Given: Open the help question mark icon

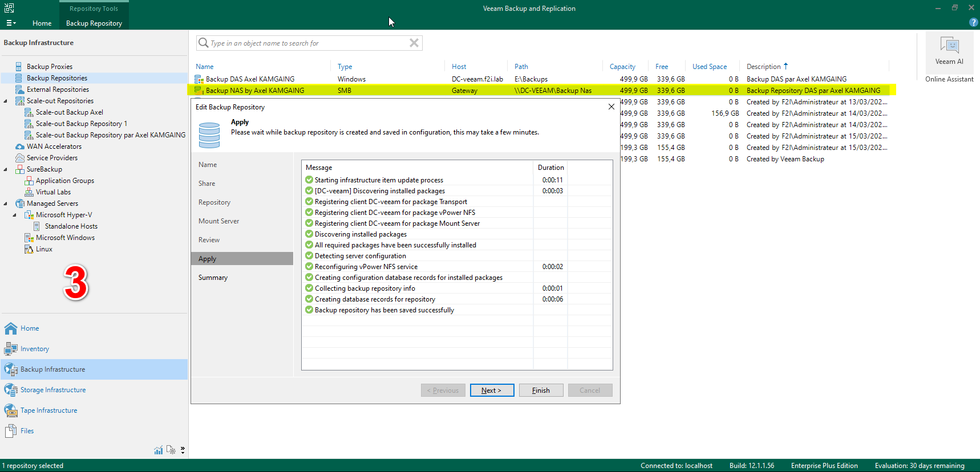Looking at the screenshot, I should pyautogui.click(x=973, y=22).
